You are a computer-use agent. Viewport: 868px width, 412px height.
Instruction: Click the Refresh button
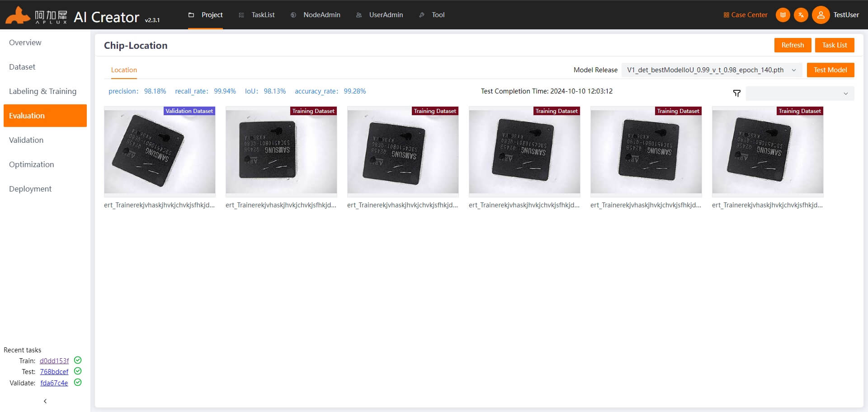coord(793,45)
